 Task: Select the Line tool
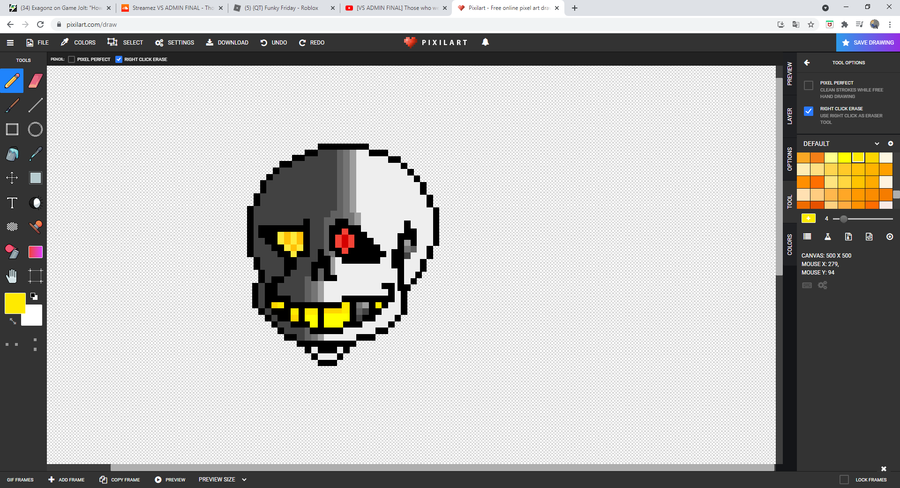coord(36,105)
